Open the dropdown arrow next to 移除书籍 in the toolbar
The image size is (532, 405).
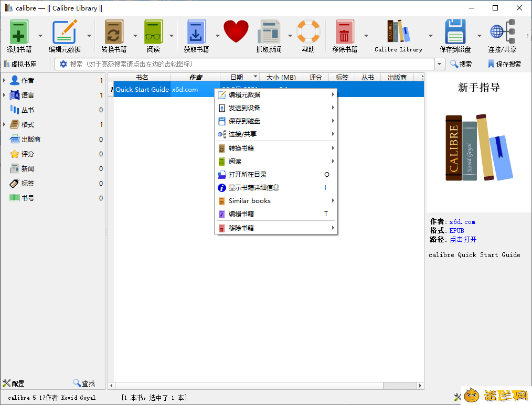366,36
